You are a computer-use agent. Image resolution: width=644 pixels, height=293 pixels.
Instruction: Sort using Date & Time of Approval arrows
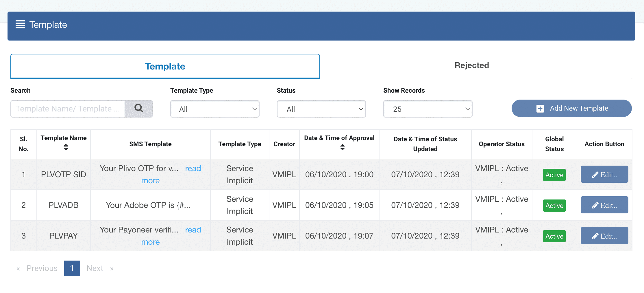342,147
